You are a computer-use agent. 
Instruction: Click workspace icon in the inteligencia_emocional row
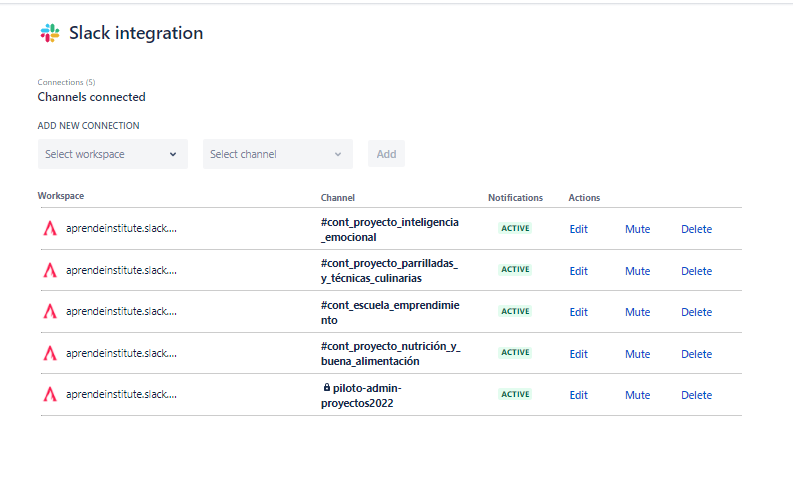click(x=50, y=228)
